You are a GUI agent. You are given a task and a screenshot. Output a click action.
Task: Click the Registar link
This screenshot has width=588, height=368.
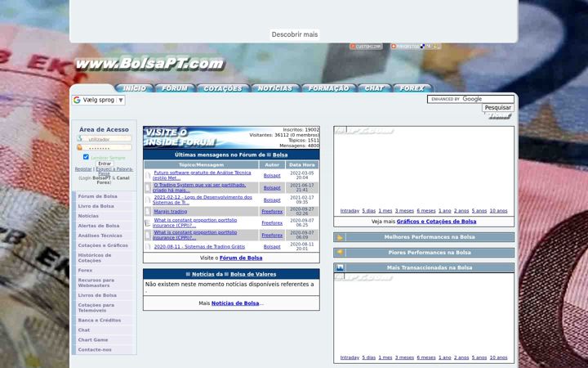[83, 169]
